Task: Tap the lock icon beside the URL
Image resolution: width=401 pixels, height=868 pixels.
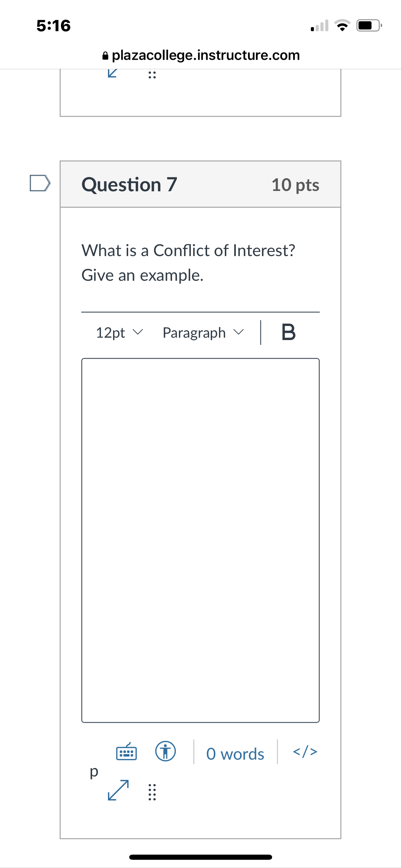Action: point(105,56)
